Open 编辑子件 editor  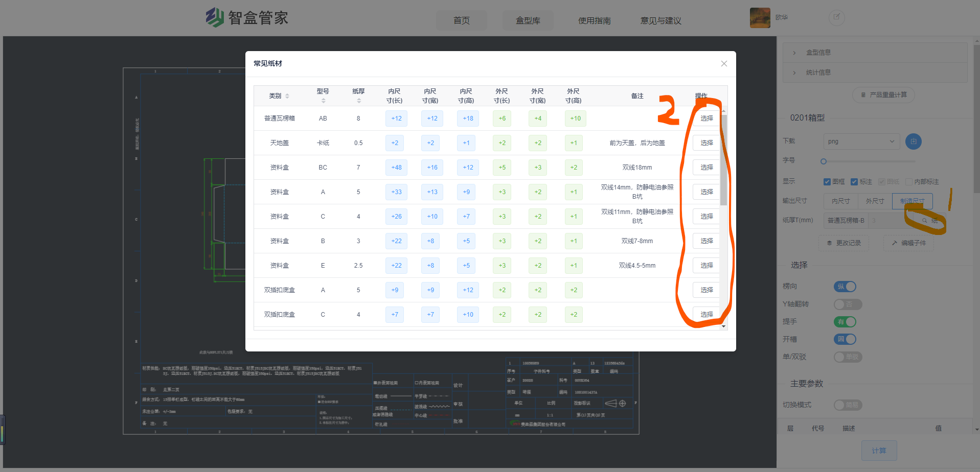pyautogui.click(x=908, y=243)
